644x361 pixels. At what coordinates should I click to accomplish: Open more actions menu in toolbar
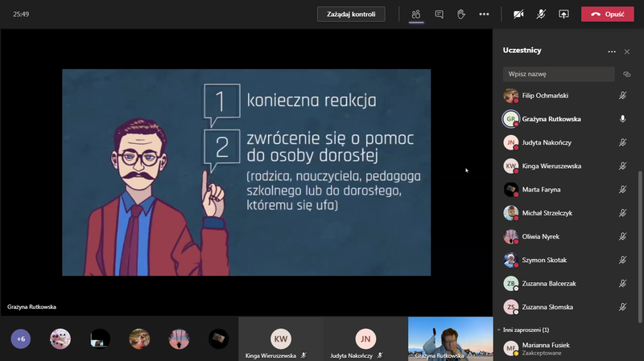484,14
